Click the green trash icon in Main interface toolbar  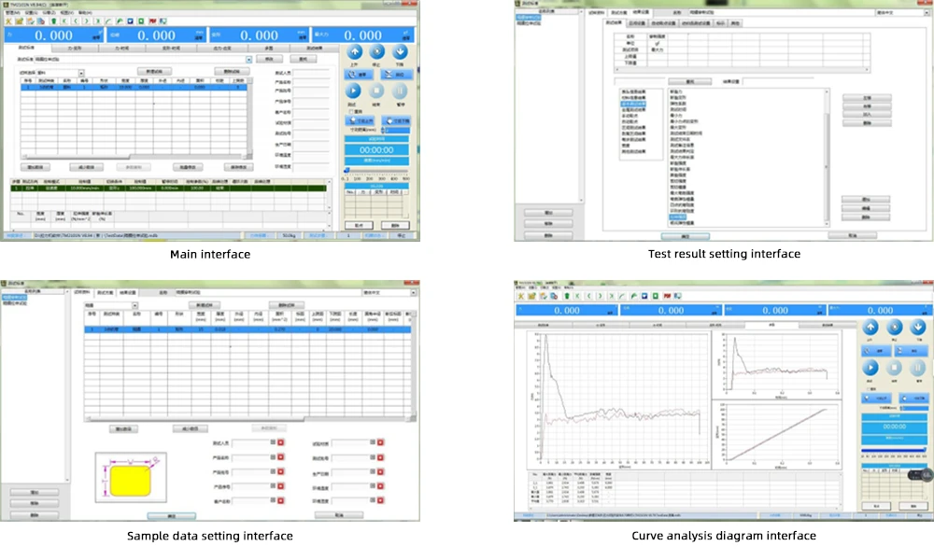point(54,19)
